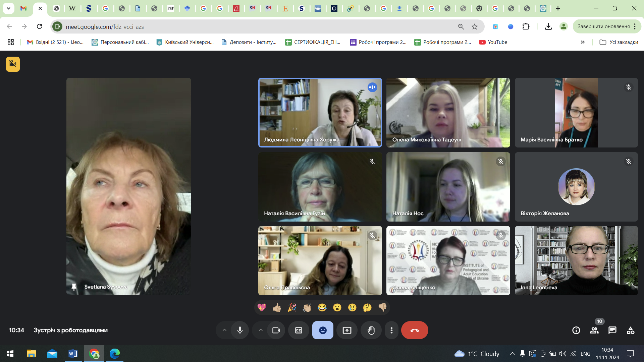Turn off the camera button
Image resolution: width=644 pixels, height=362 pixels.
[276, 330]
